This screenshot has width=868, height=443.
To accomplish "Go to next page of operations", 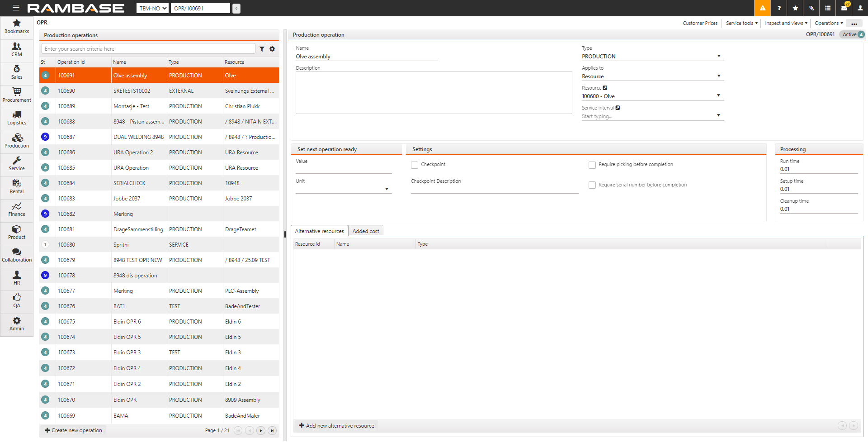I will (261, 431).
